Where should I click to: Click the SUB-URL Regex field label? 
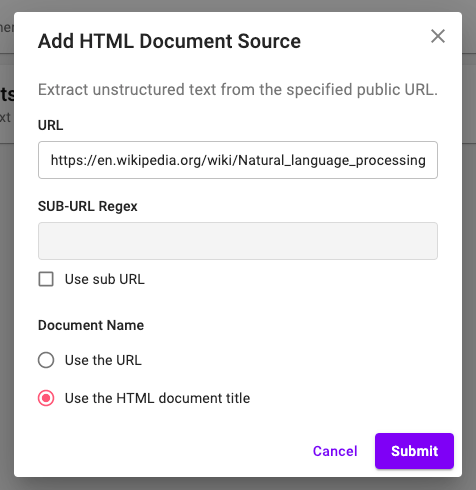pos(88,206)
